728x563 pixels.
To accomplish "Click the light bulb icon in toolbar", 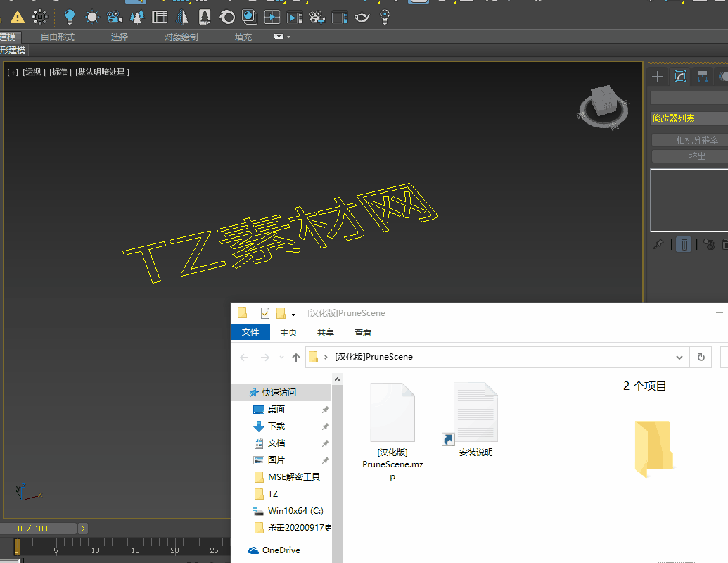I will [x=69, y=17].
